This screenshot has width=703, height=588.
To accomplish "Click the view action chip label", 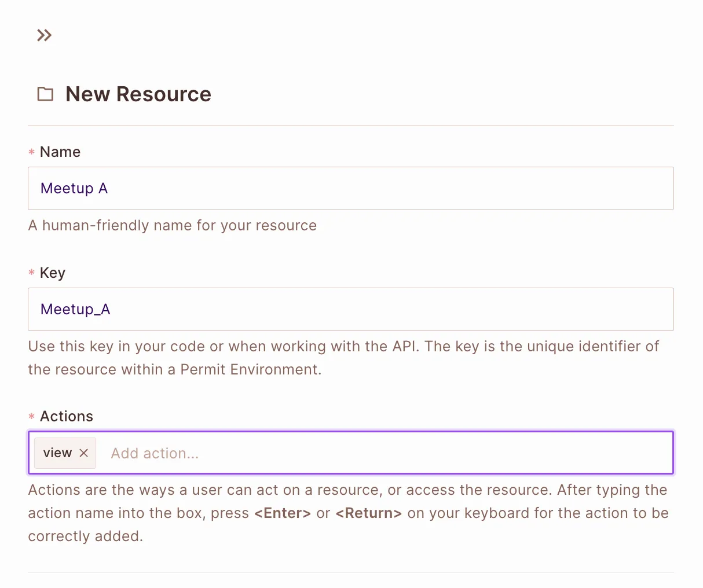I will pos(57,453).
